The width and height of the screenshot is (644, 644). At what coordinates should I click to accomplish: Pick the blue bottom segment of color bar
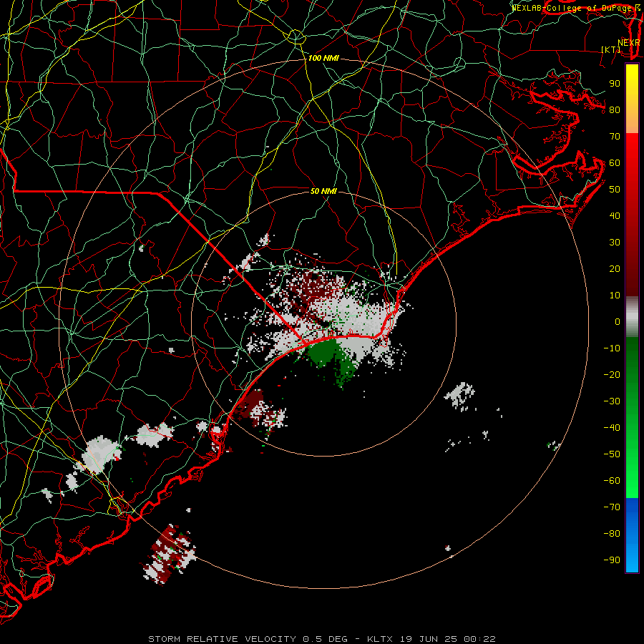(x=632, y=535)
